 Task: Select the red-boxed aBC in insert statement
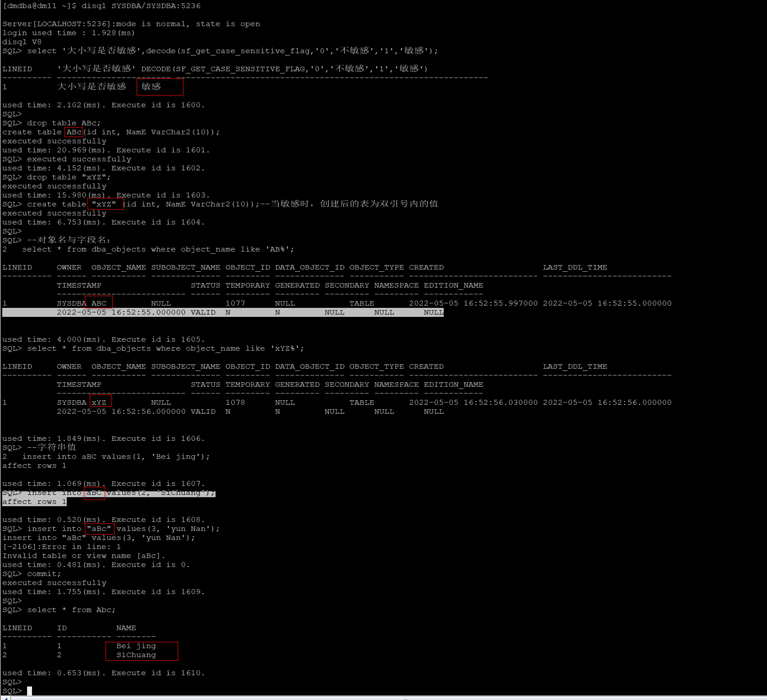click(94, 493)
